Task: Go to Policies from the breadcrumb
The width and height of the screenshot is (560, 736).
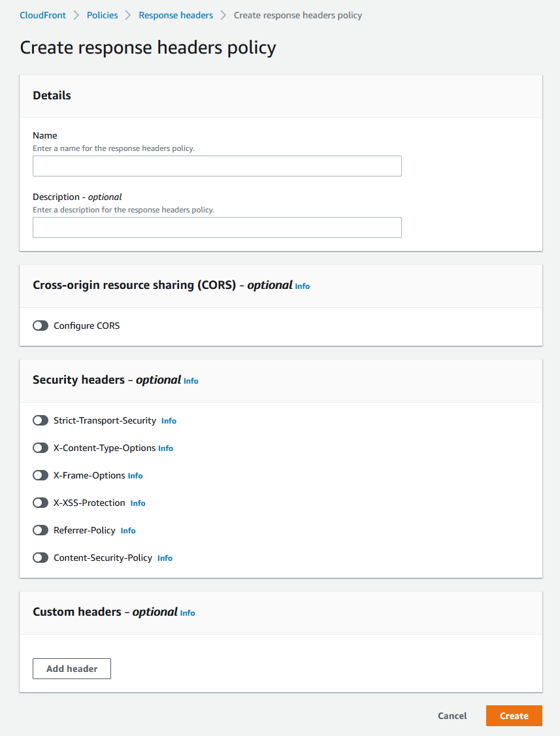Action: 102,14
